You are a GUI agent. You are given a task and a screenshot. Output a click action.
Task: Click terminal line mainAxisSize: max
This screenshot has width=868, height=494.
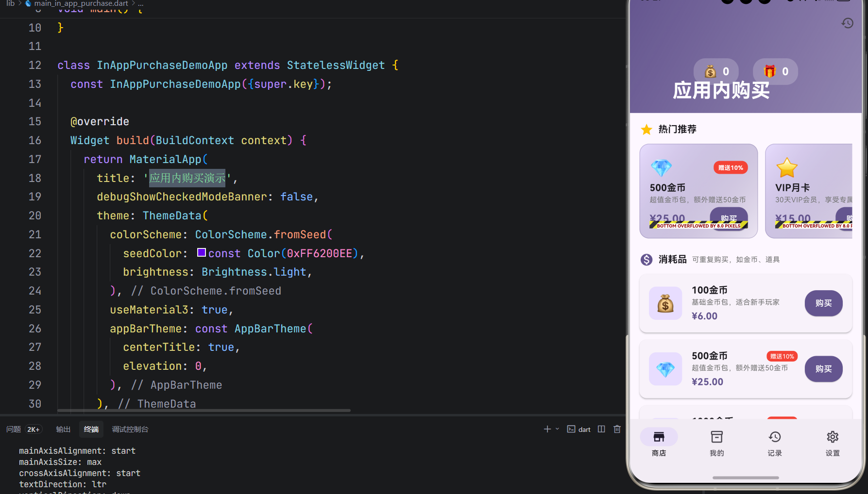tap(60, 462)
